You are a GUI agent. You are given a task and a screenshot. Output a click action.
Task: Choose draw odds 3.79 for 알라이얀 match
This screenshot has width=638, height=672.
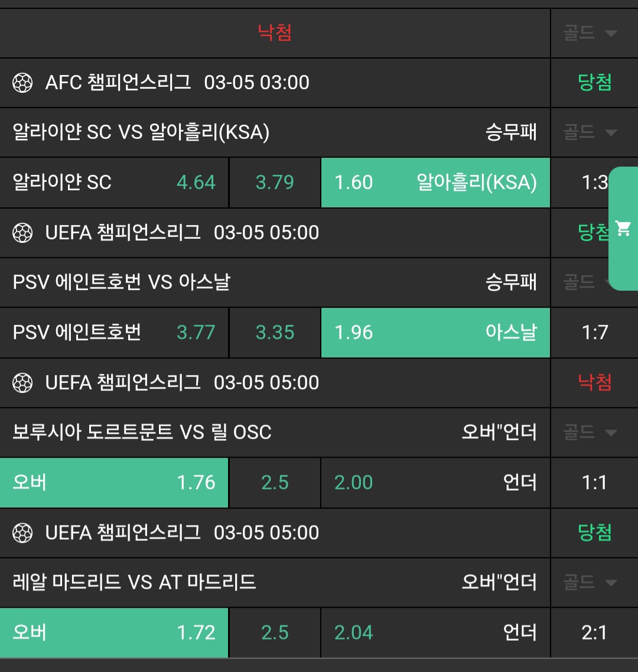[275, 183]
